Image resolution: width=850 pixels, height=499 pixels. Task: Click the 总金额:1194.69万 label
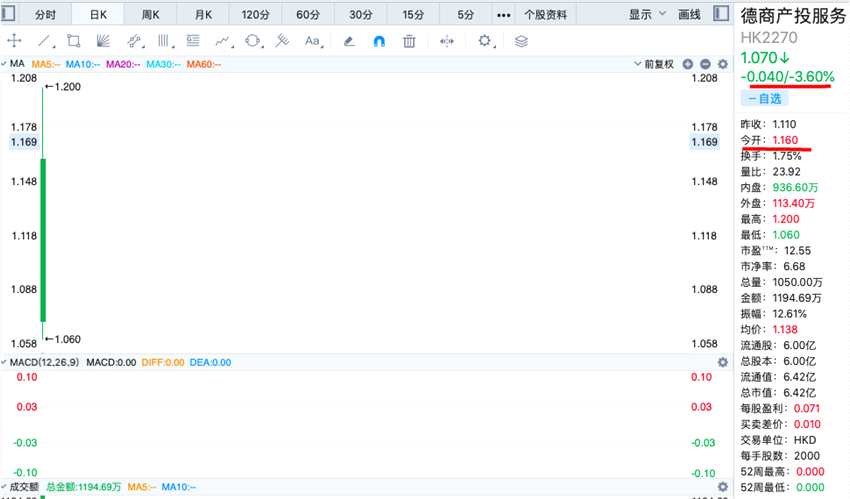(x=83, y=487)
